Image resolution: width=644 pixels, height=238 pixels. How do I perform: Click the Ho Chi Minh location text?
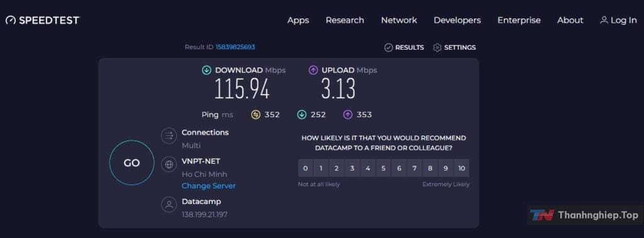204,174
